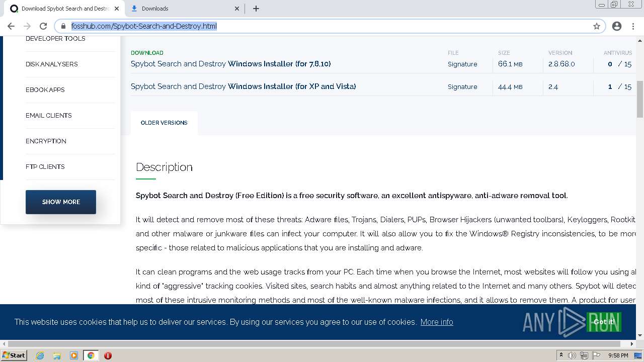Image resolution: width=644 pixels, height=362 pixels.
Task: Open the cookie More info link
Action: (437, 322)
